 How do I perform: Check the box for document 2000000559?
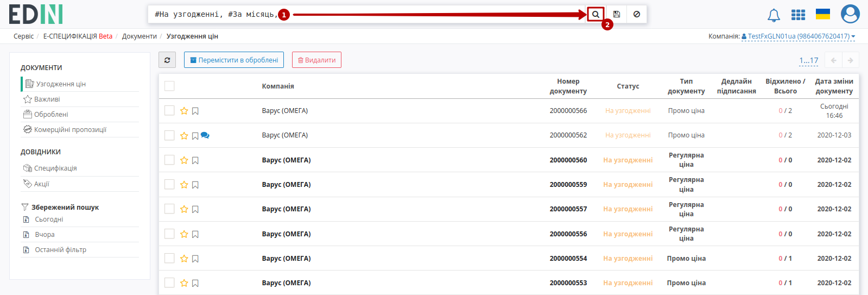169,184
